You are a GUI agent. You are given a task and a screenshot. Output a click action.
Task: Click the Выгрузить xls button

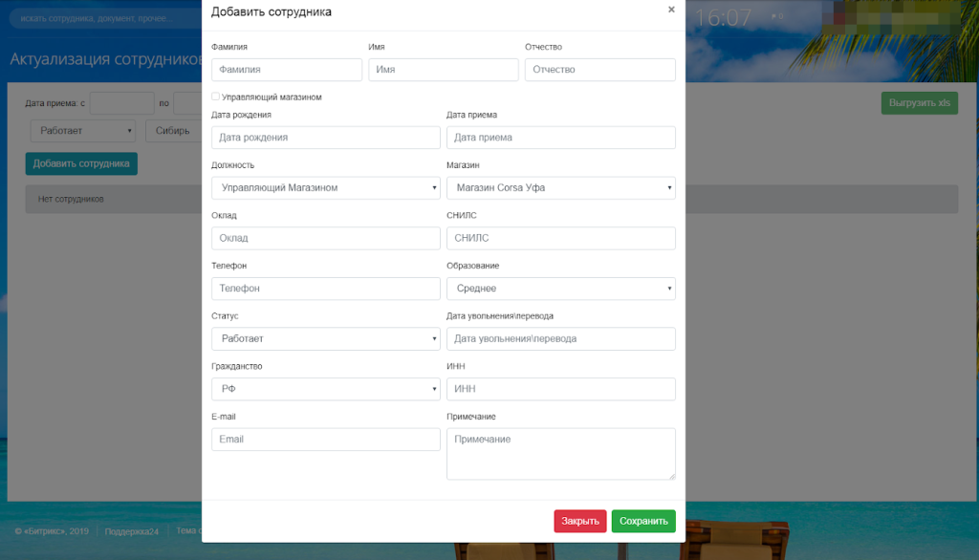tap(919, 103)
